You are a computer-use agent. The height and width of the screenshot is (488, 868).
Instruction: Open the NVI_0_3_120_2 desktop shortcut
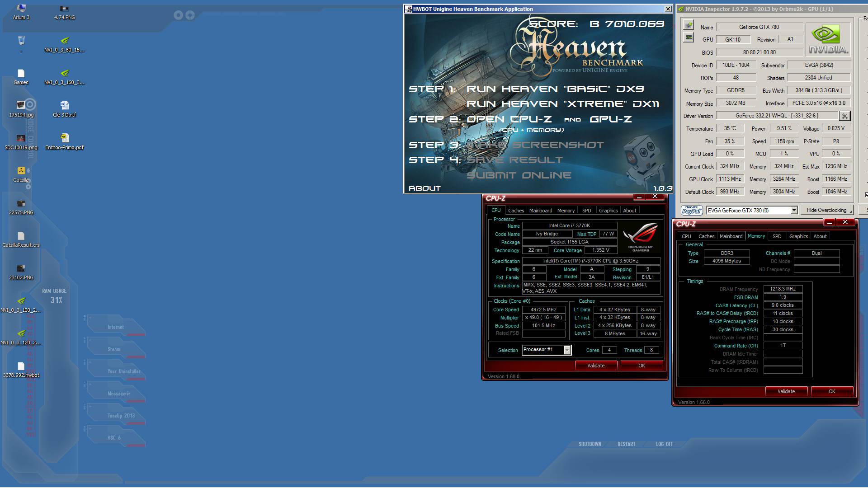(x=21, y=338)
